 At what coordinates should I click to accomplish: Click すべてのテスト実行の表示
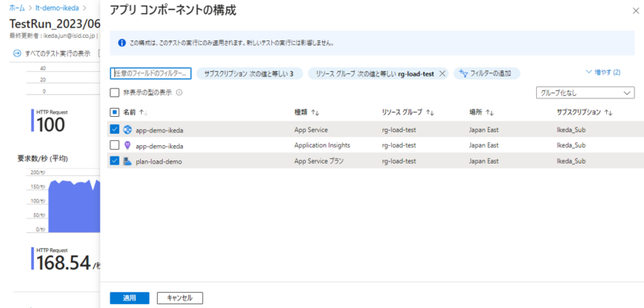57,53
